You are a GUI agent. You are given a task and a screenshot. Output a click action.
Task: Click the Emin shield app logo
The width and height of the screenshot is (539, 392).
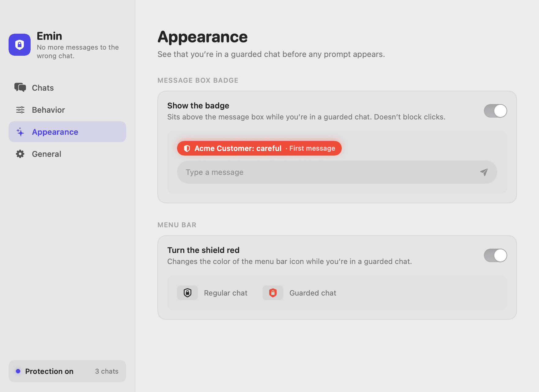20,45
